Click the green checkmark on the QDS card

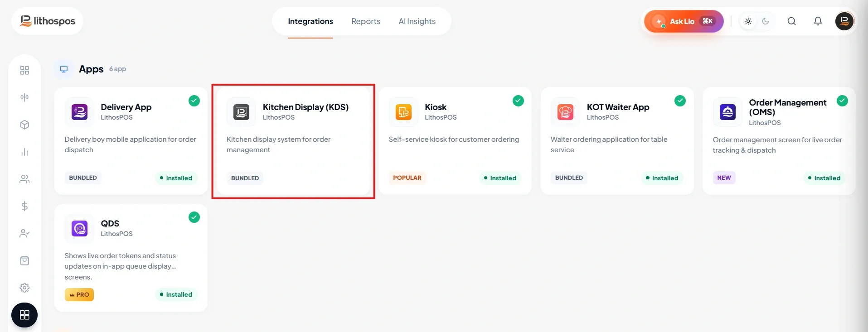[194, 217]
